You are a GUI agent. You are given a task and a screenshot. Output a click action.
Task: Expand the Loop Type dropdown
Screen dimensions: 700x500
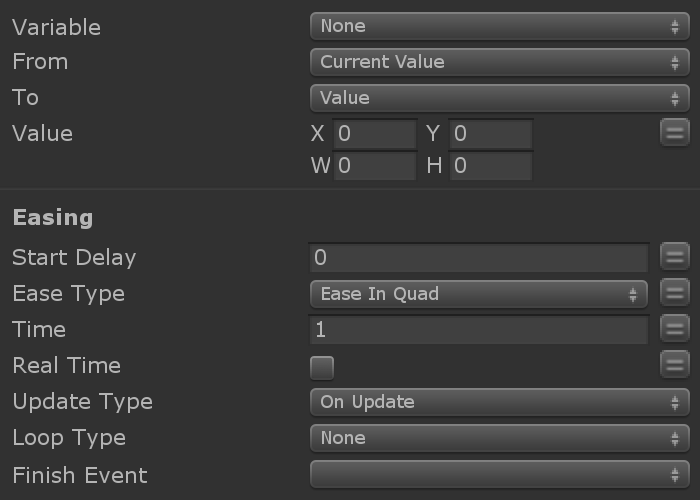(x=499, y=438)
